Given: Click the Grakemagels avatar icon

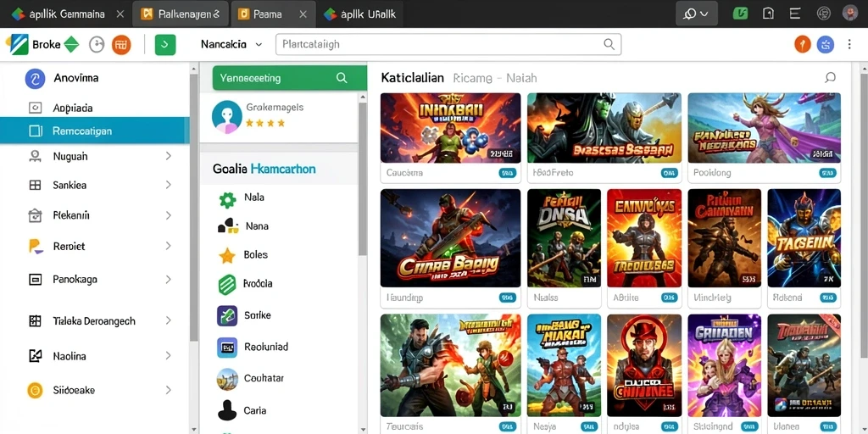Looking at the screenshot, I should (227, 117).
